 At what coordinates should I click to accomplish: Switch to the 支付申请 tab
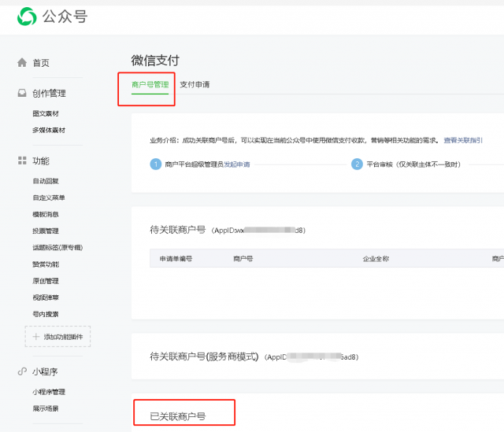click(x=195, y=84)
